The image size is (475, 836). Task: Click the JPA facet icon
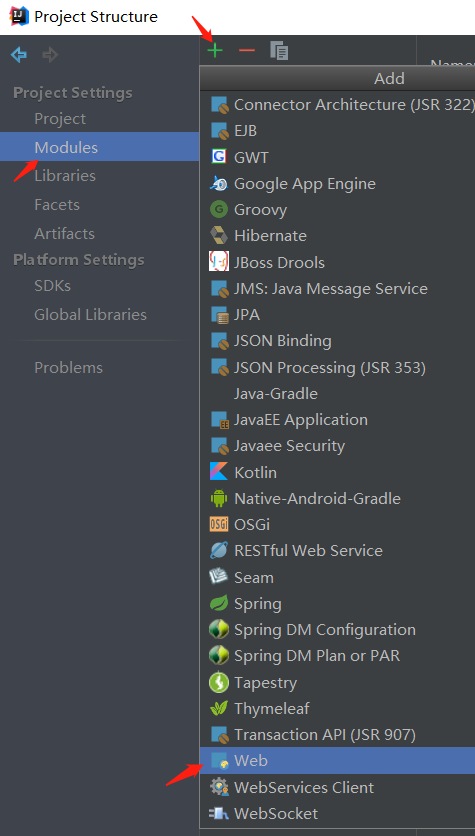click(219, 315)
